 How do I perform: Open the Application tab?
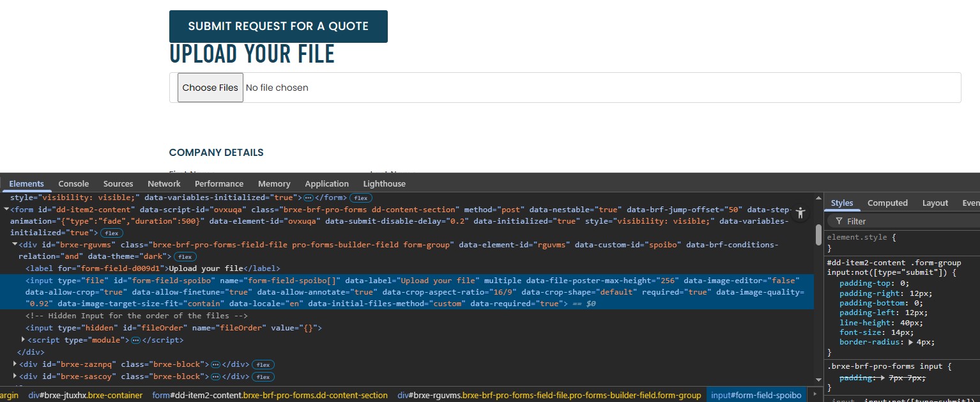pos(327,183)
